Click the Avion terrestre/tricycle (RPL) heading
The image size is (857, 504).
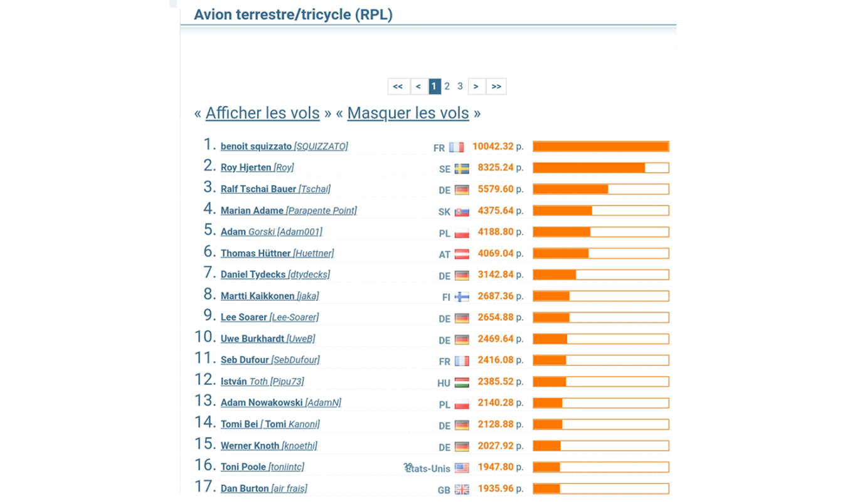click(293, 15)
